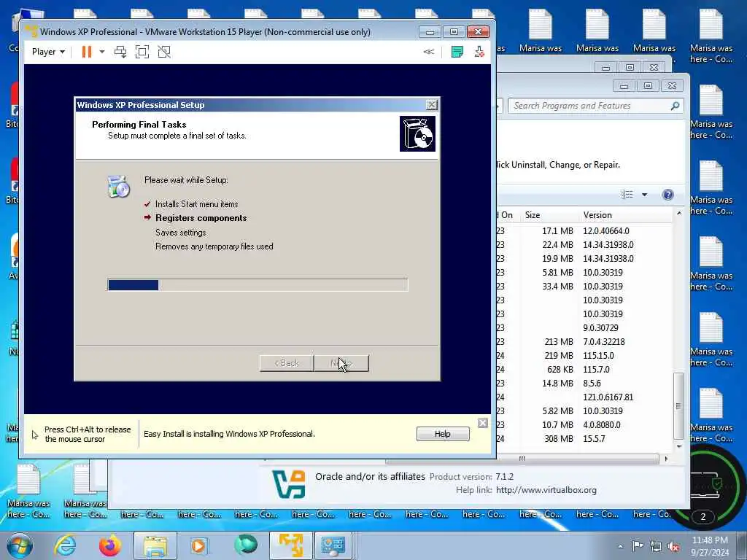Click the setup box and CD icon in header
The width and height of the screenshot is (747, 560).
[x=417, y=134]
